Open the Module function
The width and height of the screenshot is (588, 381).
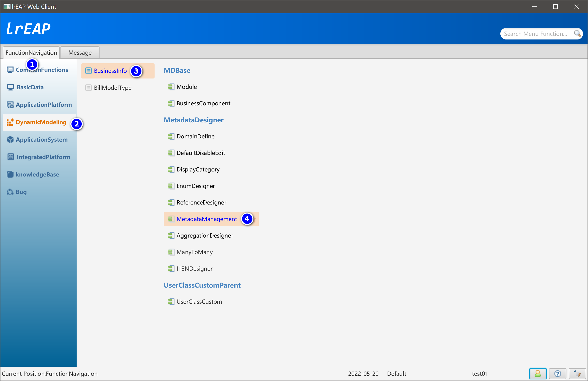[186, 87]
